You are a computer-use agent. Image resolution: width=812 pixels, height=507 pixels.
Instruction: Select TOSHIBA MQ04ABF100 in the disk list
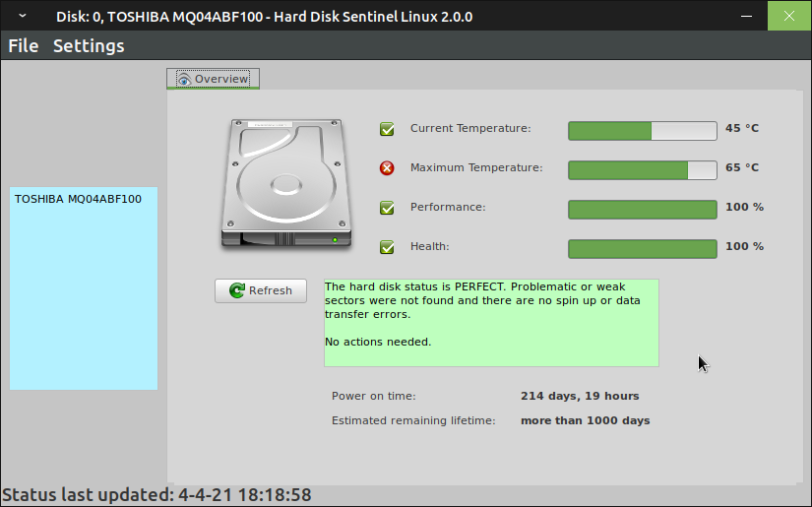point(78,199)
